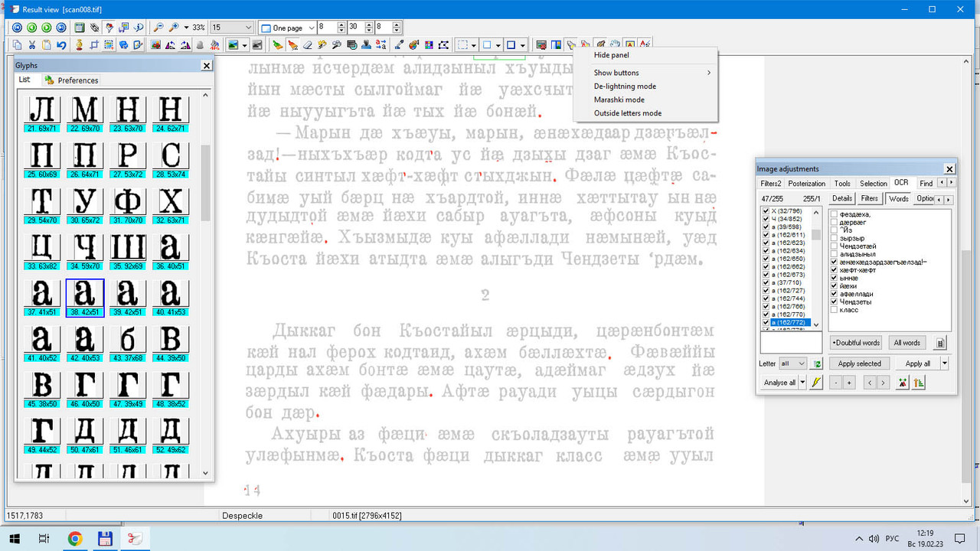Switch to the Selection tab
The image size is (980, 551).
[873, 184]
